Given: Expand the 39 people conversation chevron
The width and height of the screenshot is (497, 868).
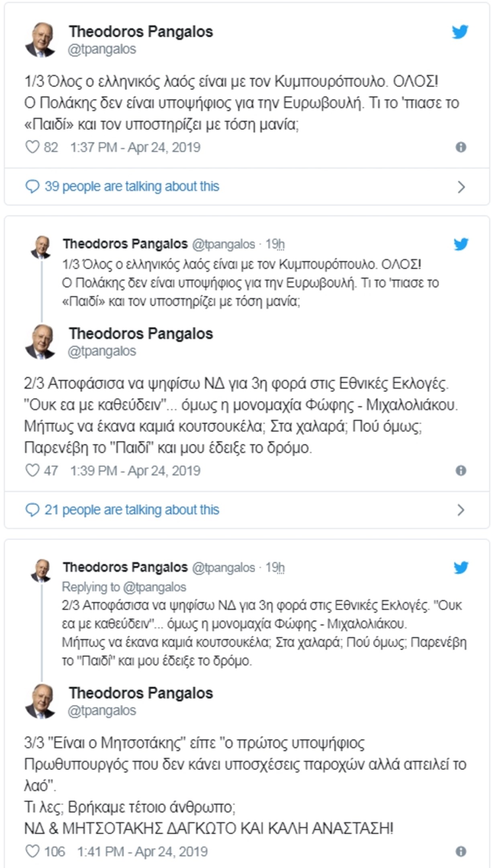Looking at the screenshot, I should [461, 187].
